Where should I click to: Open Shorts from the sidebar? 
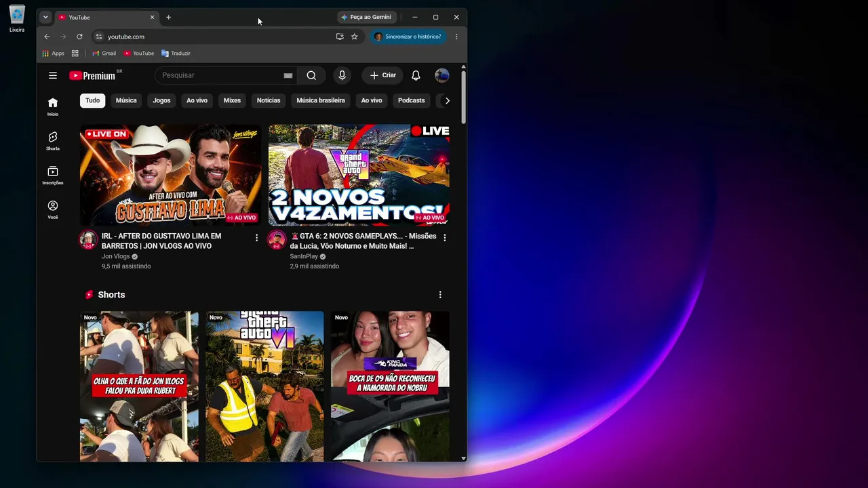53,141
